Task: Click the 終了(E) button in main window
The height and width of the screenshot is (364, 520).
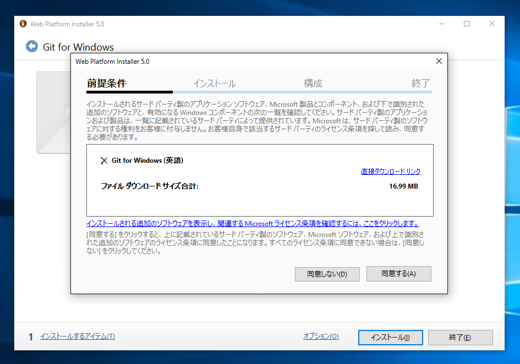Action: pyautogui.click(x=460, y=337)
